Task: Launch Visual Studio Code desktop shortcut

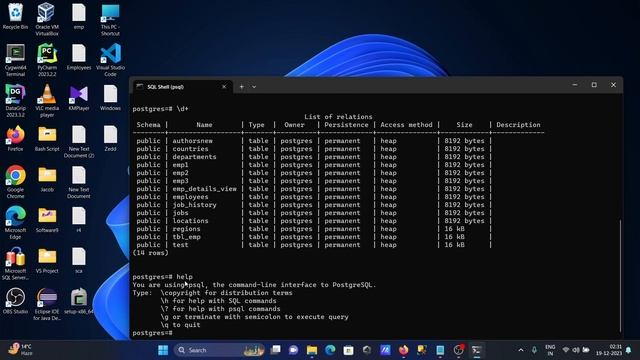Action: click(110, 60)
